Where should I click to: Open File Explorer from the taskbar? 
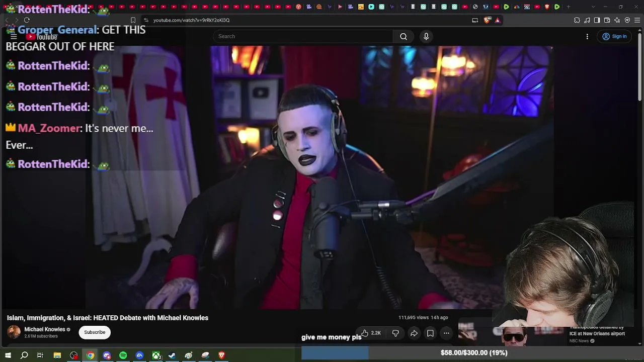[57, 355]
